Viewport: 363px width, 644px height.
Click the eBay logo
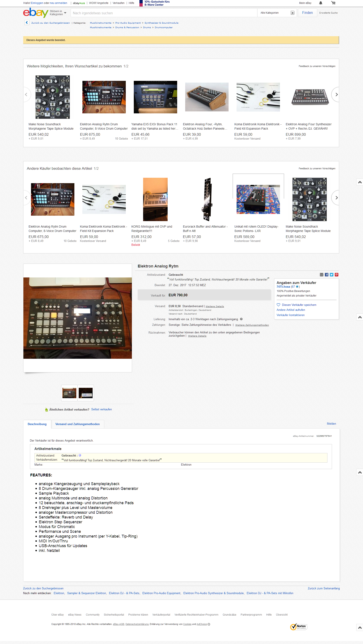(36, 13)
